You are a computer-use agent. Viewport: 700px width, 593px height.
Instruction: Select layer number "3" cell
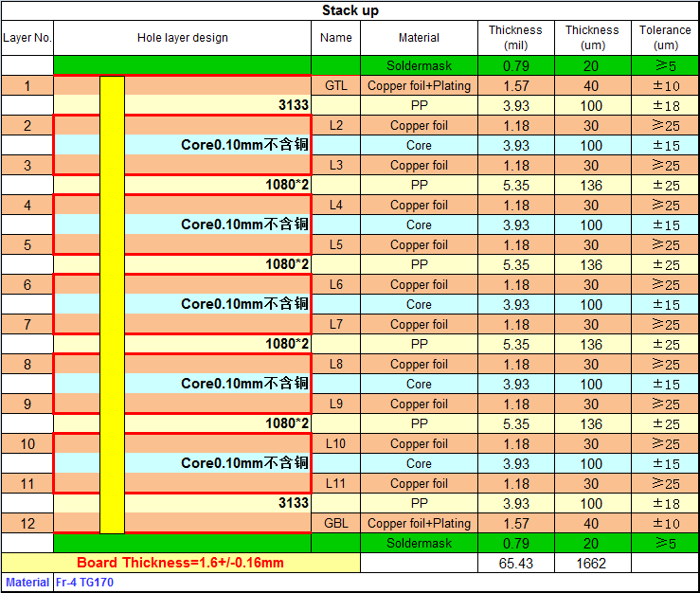27,165
